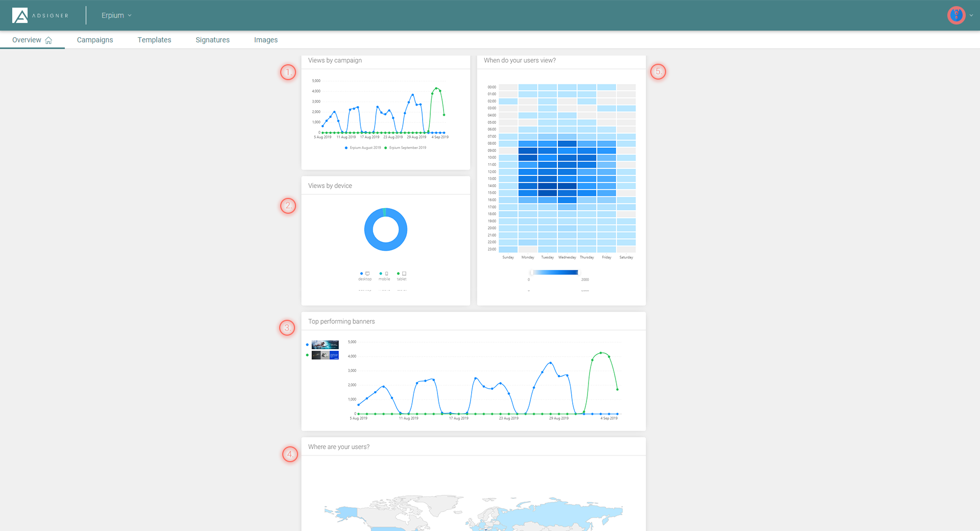Click the "Wednesday" label under the heatmap
This screenshot has height=531, width=980.
click(x=567, y=258)
